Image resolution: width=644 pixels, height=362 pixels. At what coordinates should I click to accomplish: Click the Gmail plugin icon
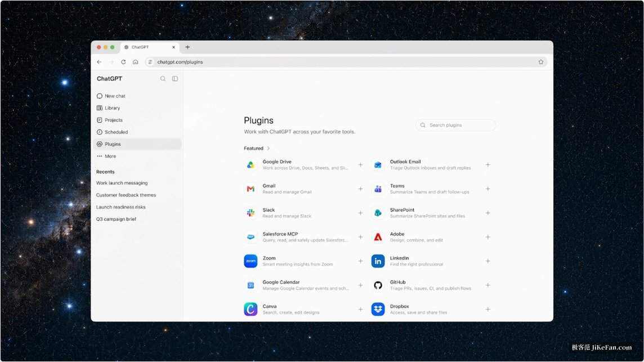[251, 189]
